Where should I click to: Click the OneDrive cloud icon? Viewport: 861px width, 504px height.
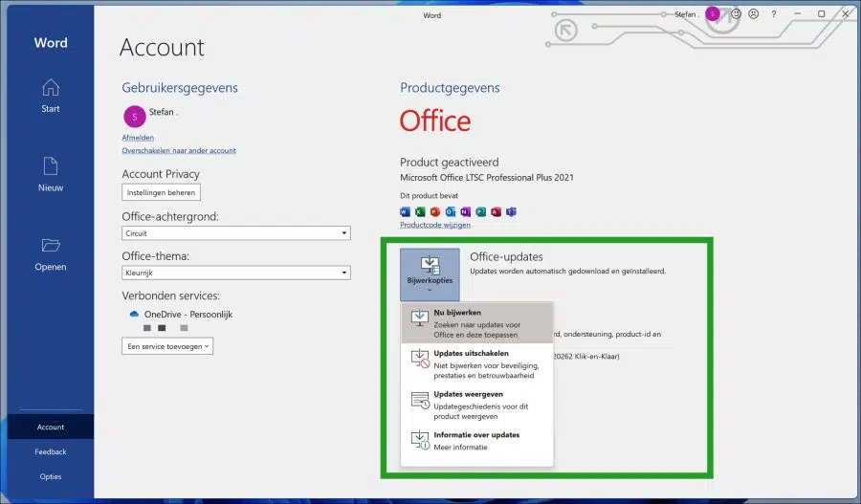[133, 314]
